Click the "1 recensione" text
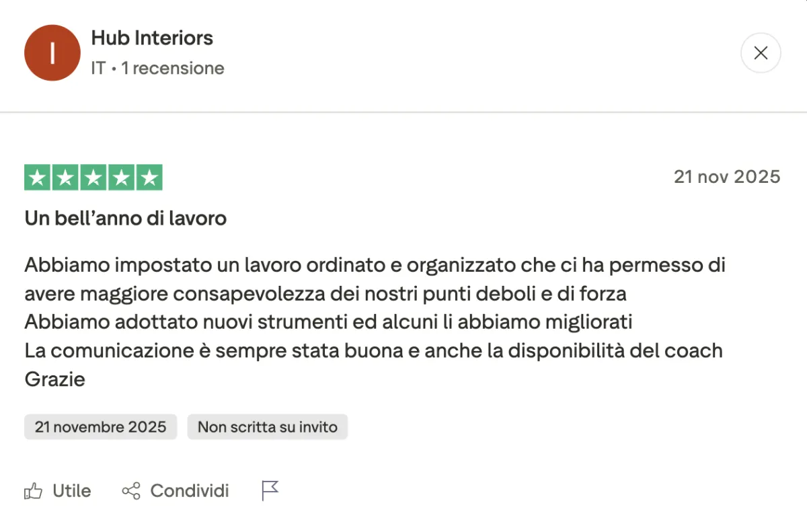Image resolution: width=807 pixels, height=532 pixels. tap(173, 69)
